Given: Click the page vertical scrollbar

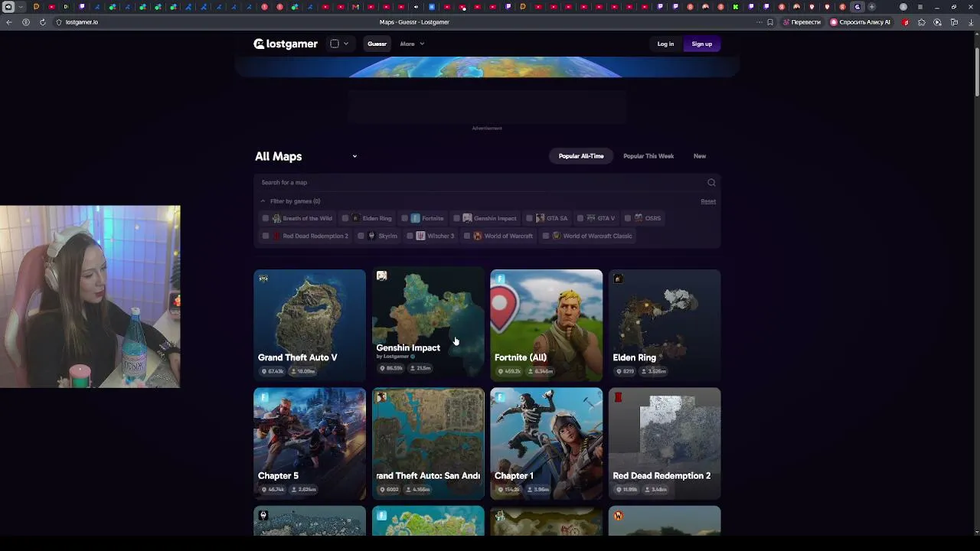Looking at the screenshot, I should [976, 73].
